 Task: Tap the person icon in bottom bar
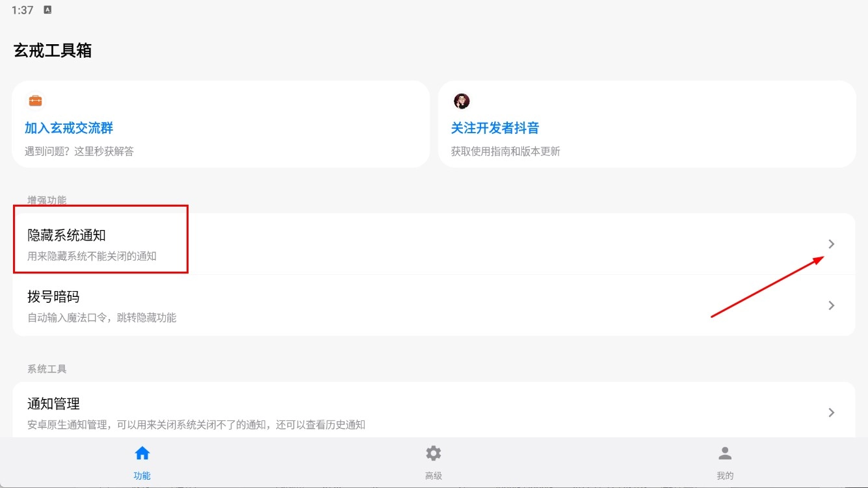pos(725,453)
